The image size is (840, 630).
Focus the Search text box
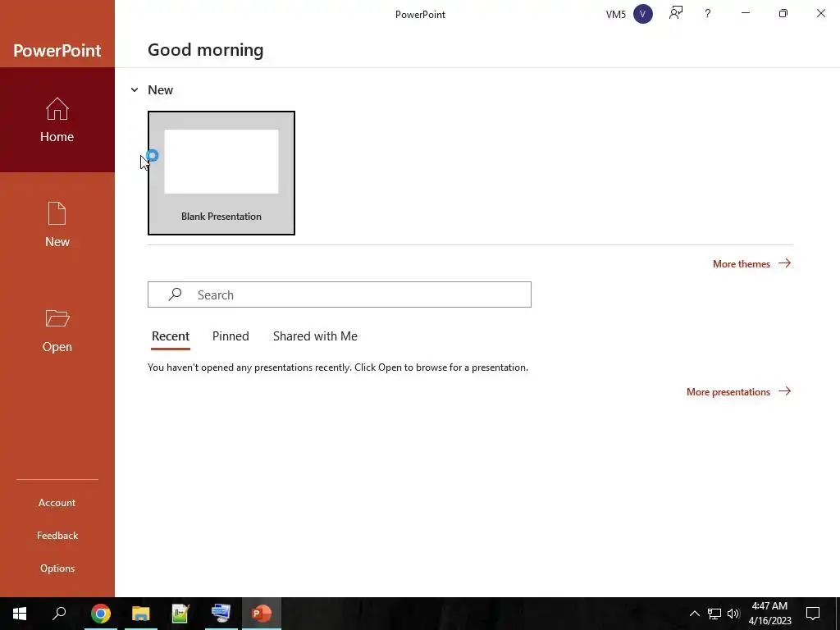point(340,294)
